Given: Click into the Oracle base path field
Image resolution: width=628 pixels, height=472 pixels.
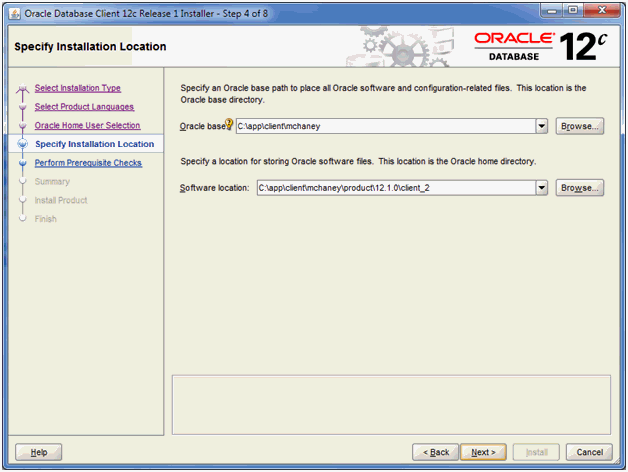Looking at the screenshot, I should point(386,126).
